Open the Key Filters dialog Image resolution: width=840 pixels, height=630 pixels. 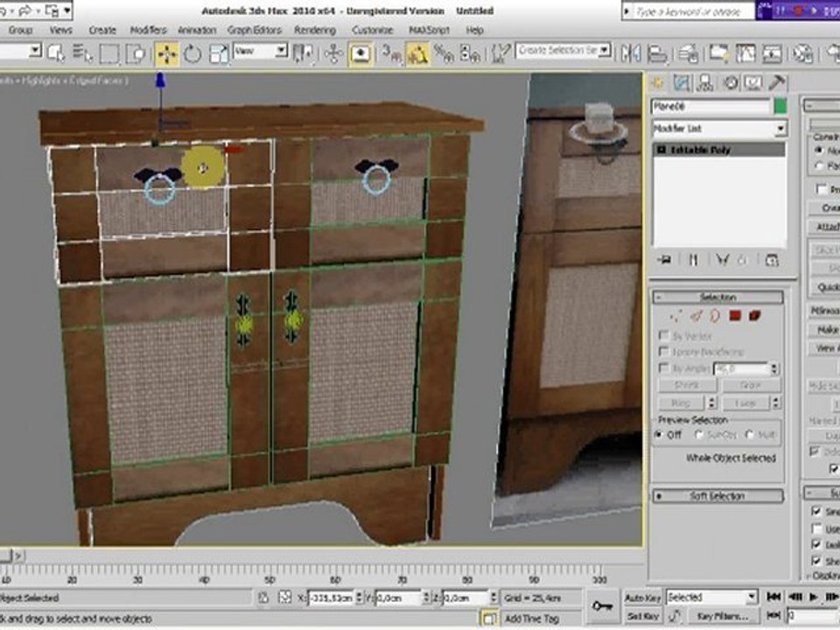(722, 617)
